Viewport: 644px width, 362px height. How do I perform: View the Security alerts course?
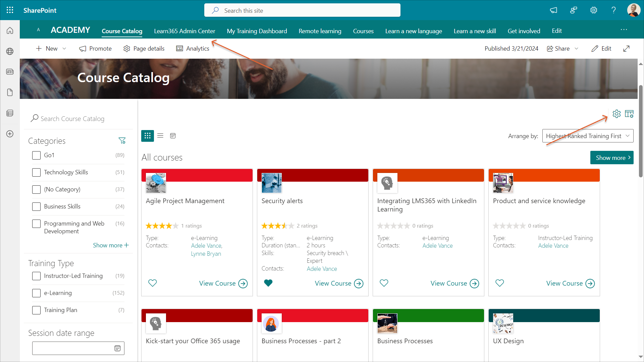(x=339, y=284)
